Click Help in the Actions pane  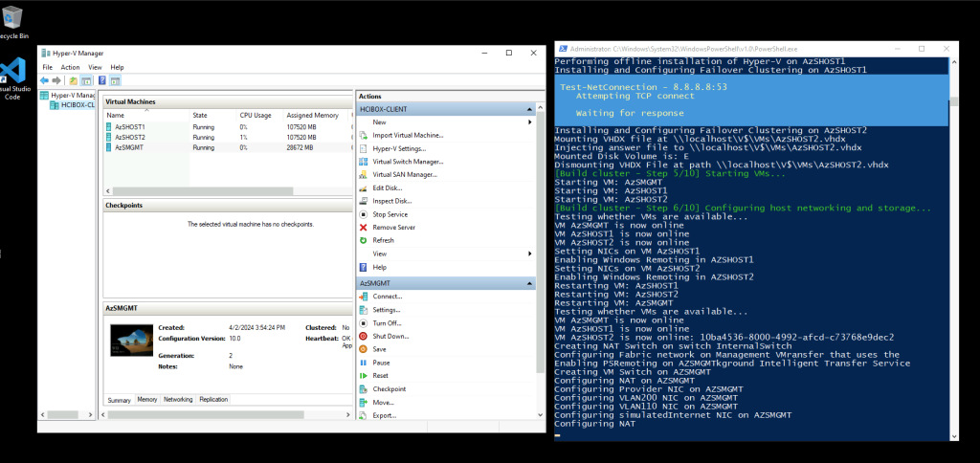point(379,268)
